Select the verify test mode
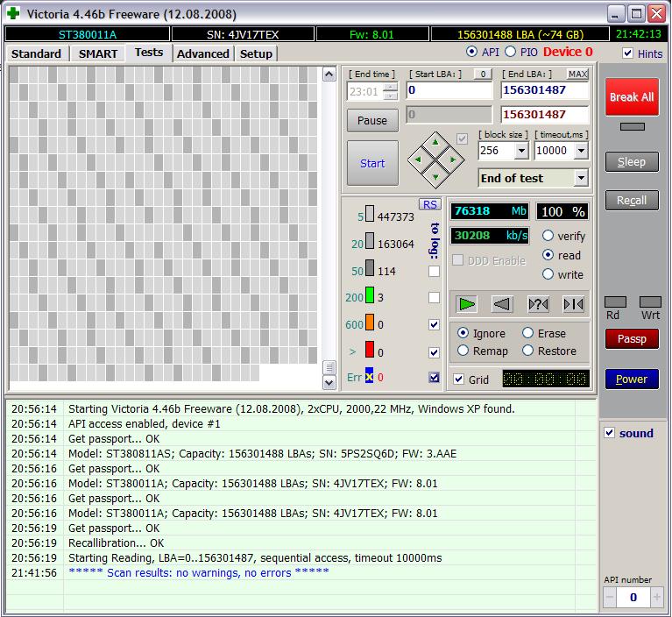672x617 pixels. [x=548, y=236]
